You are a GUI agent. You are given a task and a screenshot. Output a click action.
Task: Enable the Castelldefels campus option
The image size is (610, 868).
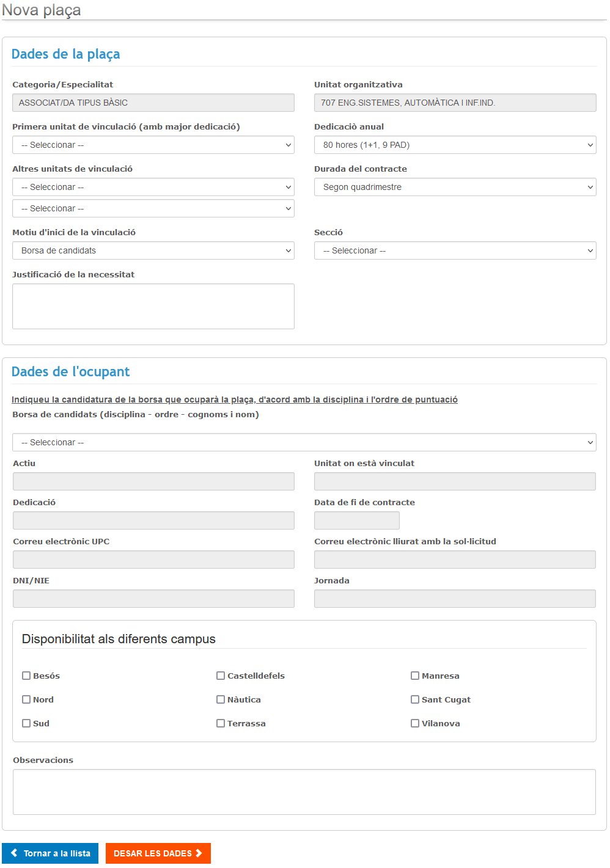[221, 676]
